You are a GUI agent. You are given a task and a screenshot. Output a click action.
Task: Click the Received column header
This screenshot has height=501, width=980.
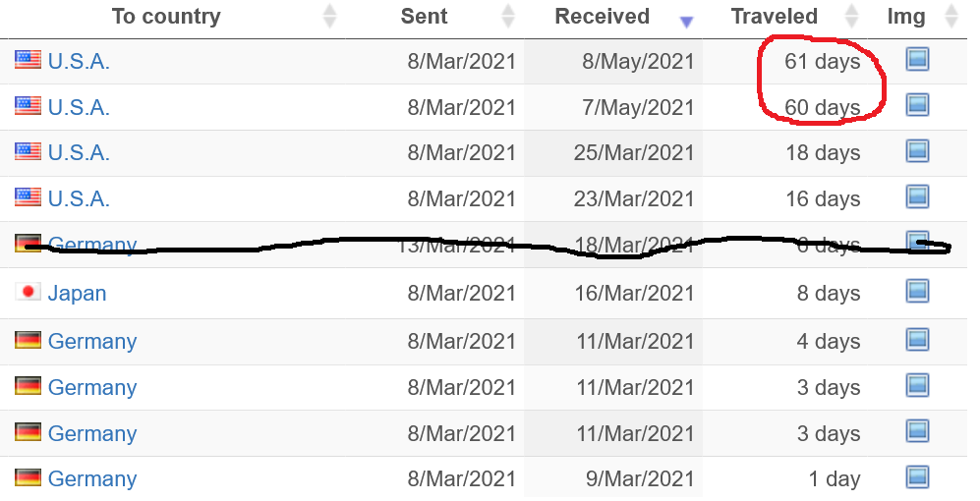click(602, 17)
